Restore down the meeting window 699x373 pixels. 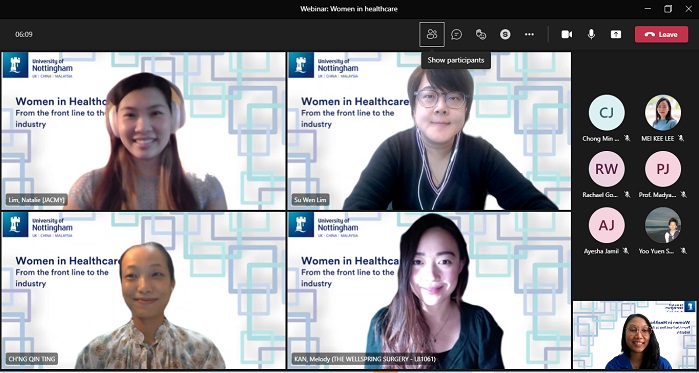tap(668, 8)
